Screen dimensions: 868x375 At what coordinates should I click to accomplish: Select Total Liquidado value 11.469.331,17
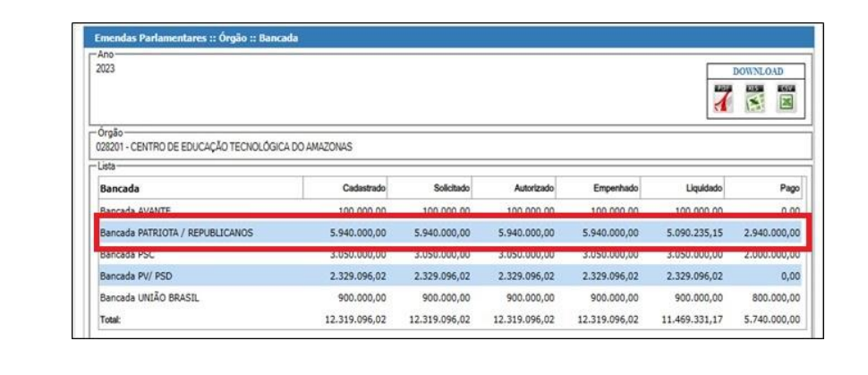coord(692,320)
